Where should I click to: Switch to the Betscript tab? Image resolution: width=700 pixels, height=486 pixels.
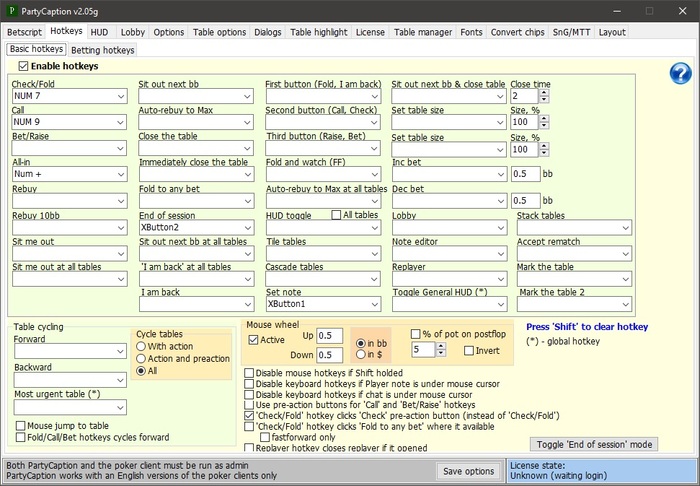coord(24,32)
